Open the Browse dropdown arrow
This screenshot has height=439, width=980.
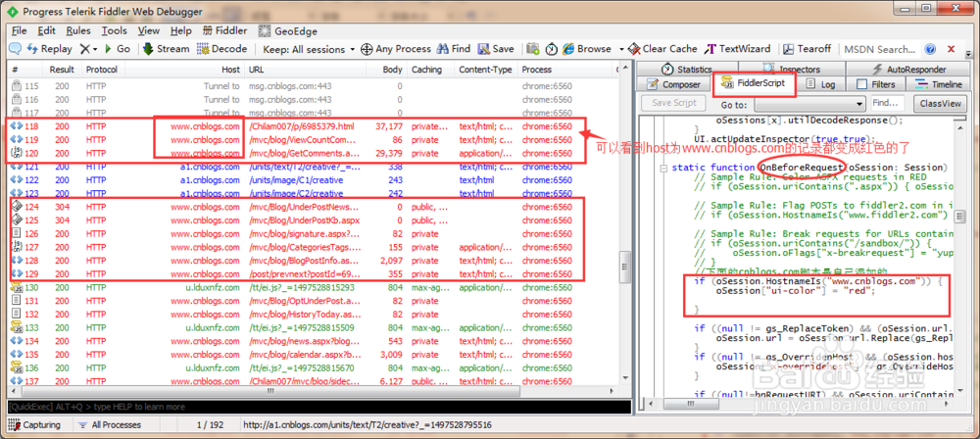pyautogui.click(x=621, y=49)
